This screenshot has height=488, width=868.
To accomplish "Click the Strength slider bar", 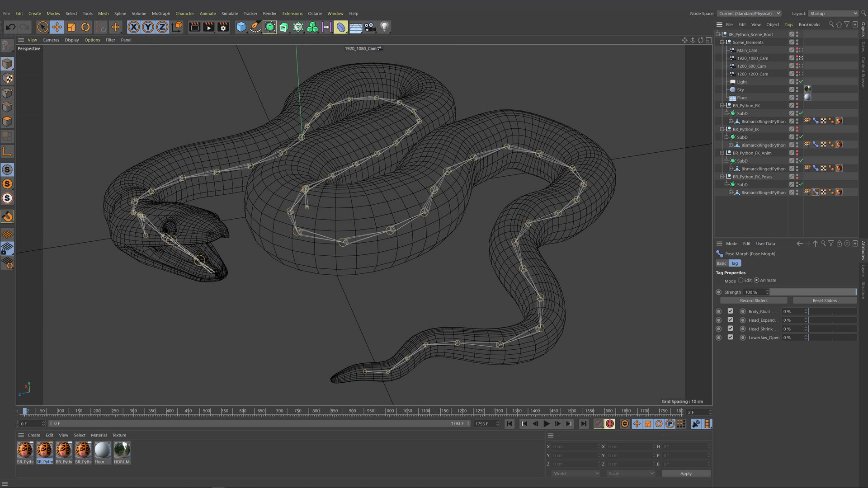I will pos(813,292).
